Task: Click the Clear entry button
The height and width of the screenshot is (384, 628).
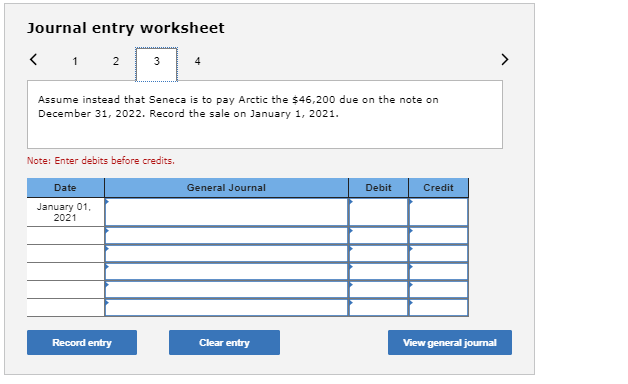Action: click(224, 342)
